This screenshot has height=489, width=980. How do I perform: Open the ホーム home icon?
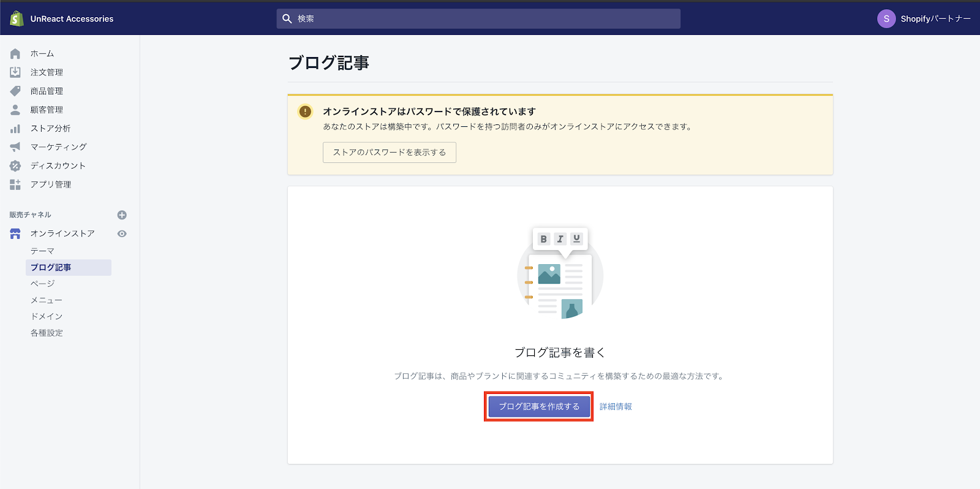(x=15, y=54)
